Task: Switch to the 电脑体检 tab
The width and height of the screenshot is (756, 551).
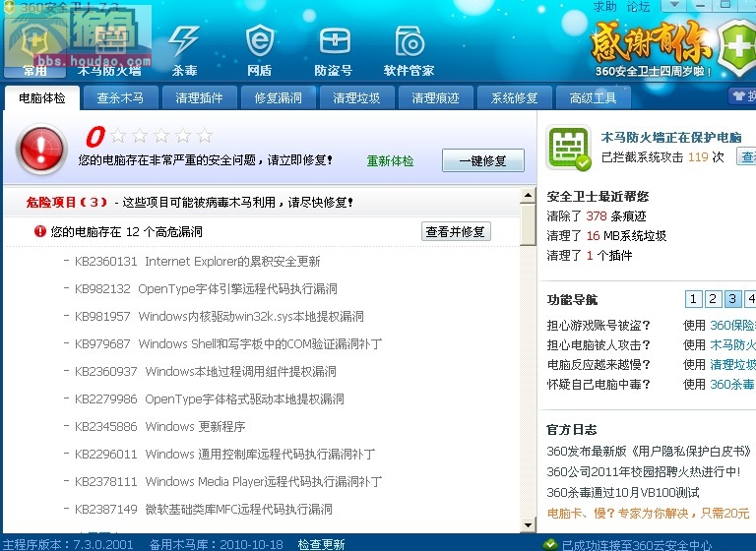Action: coord(42,97)
